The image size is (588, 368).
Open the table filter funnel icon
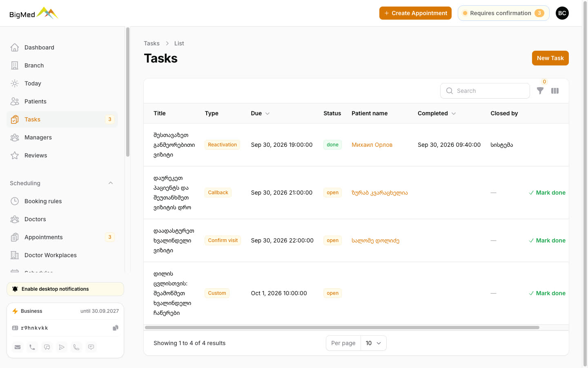540,91
